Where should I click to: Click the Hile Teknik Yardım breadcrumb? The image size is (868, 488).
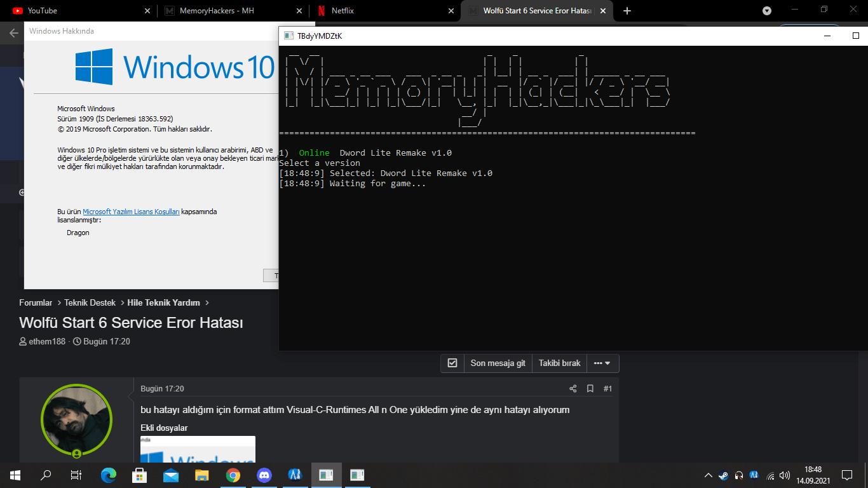163,302
